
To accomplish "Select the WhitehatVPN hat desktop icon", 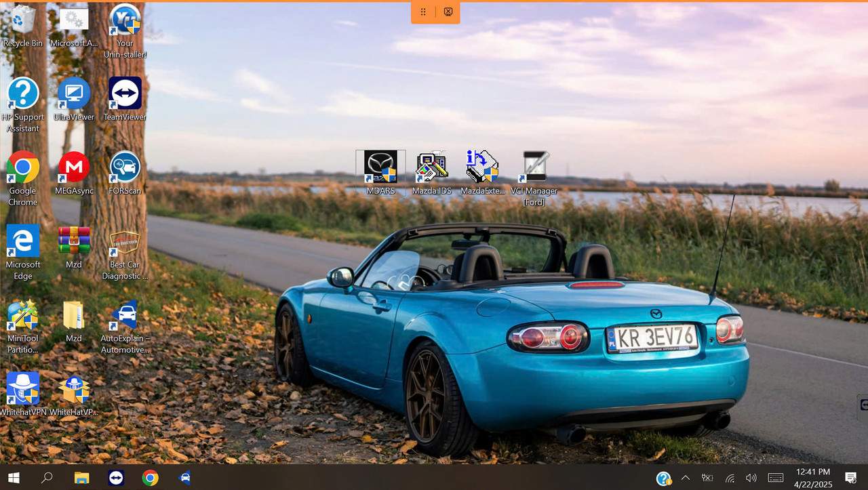I will [23, 394].
